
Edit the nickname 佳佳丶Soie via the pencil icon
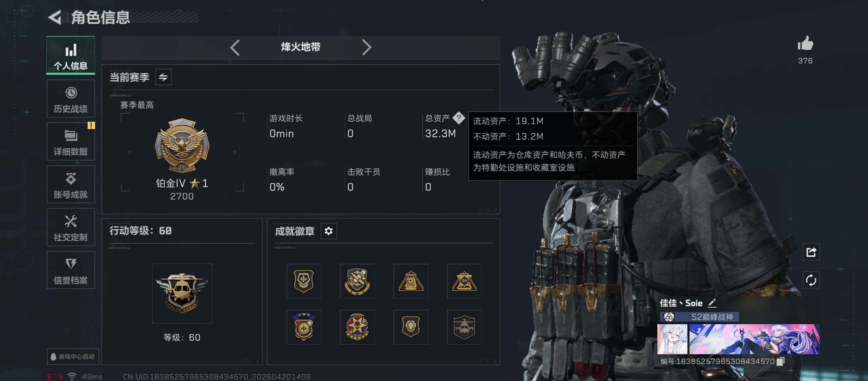[x=712, y=303]
